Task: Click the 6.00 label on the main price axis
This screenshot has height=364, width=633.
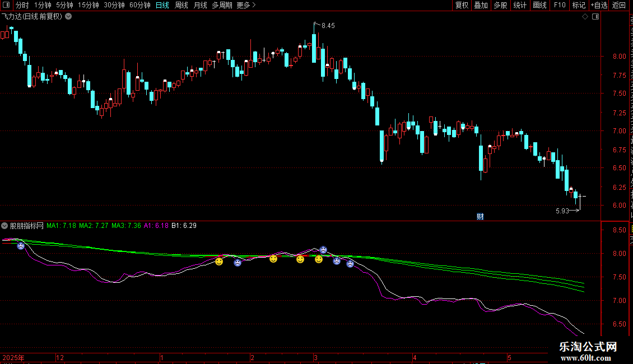Action: pyautogui.click(x=619, y=206)
